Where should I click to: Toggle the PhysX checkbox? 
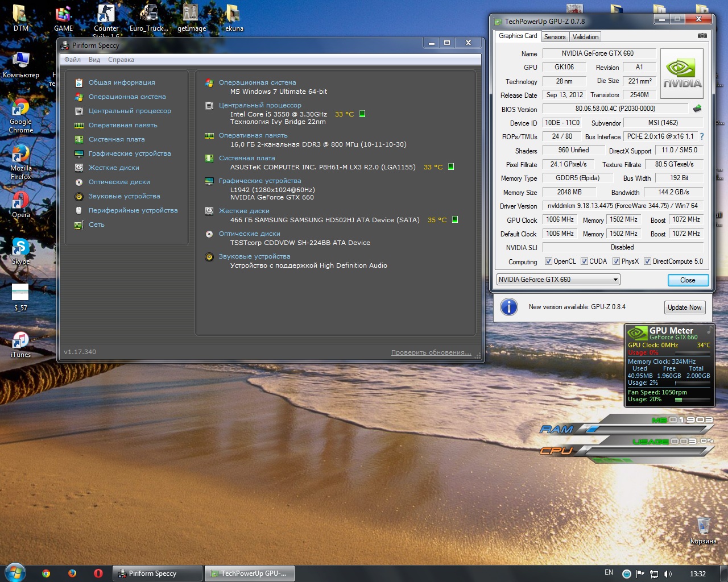[616, 261]
